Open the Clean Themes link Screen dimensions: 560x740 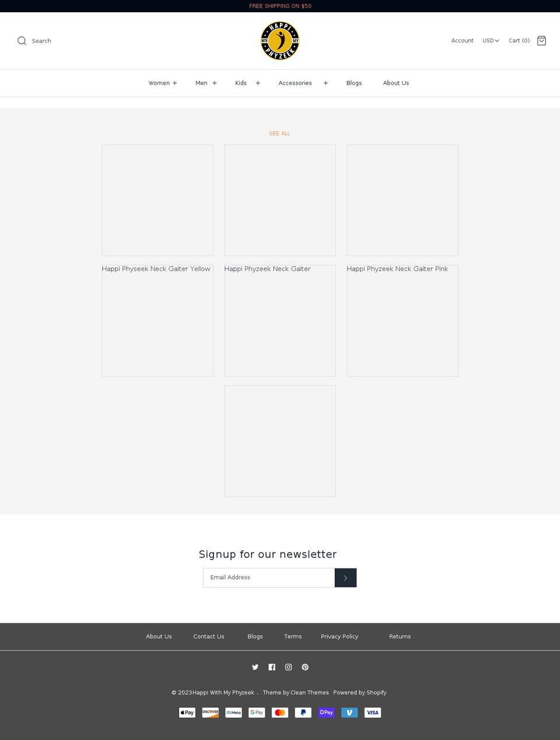(x=310, y=693)
